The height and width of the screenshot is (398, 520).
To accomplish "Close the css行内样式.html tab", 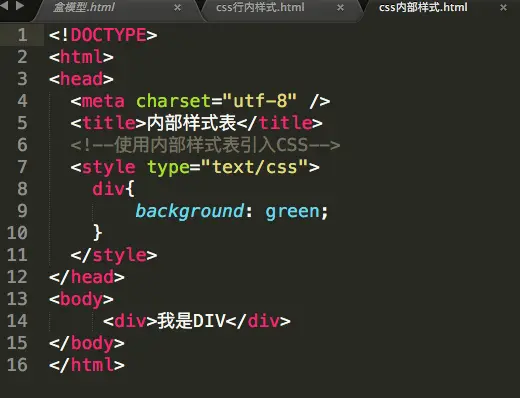I will coord(340,7).
